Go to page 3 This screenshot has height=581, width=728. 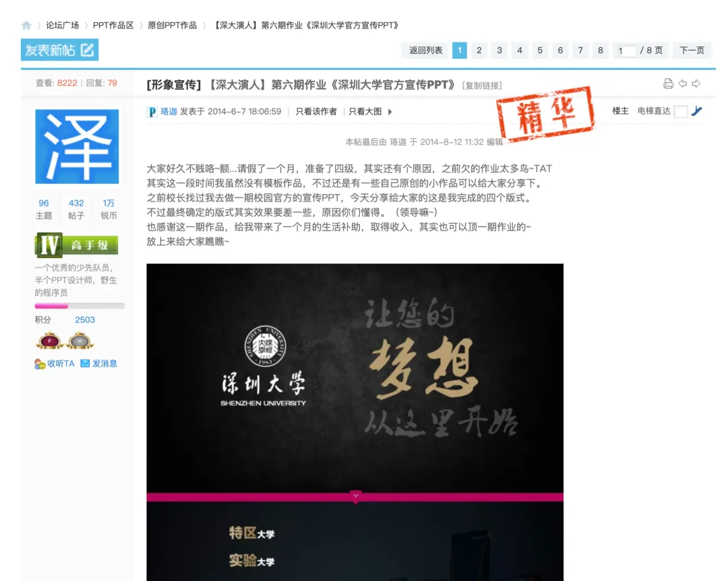[x=499, y=50]
